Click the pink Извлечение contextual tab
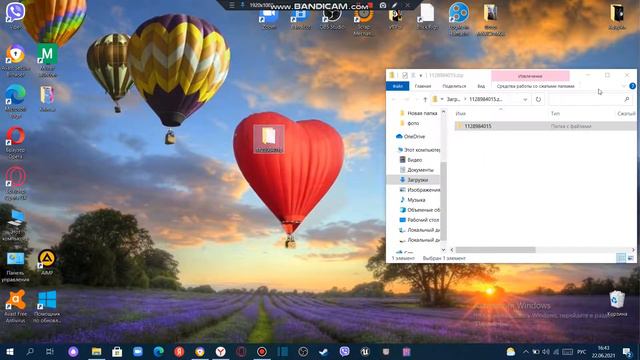 pos(530,76)
